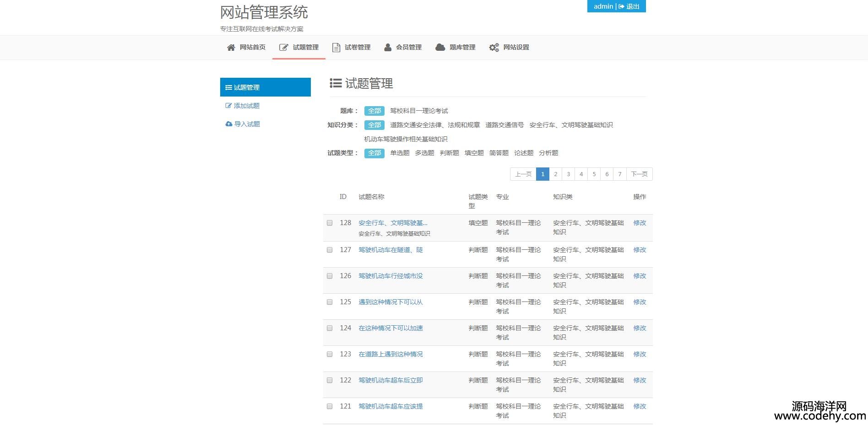Filter question type by 分析题
Image resolution: width=868 pixels, height=425 pixels.
pyautogui.click(x=548, y=153)
